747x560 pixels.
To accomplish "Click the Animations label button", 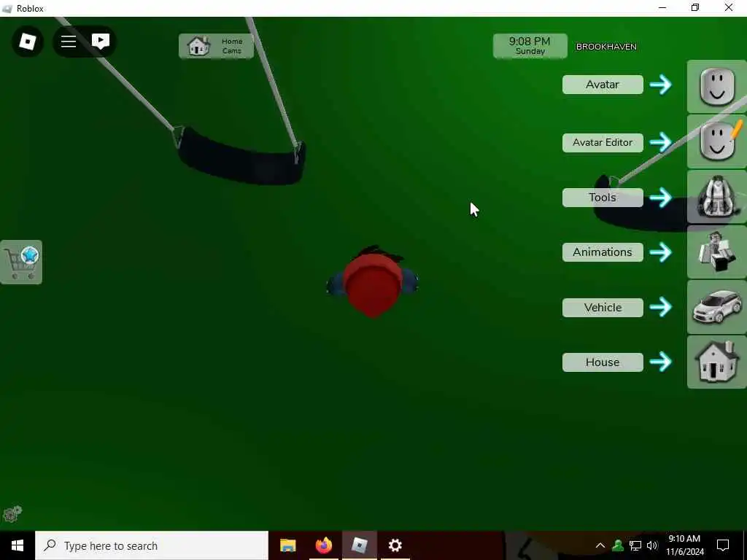I will click(x=603, y=252).
